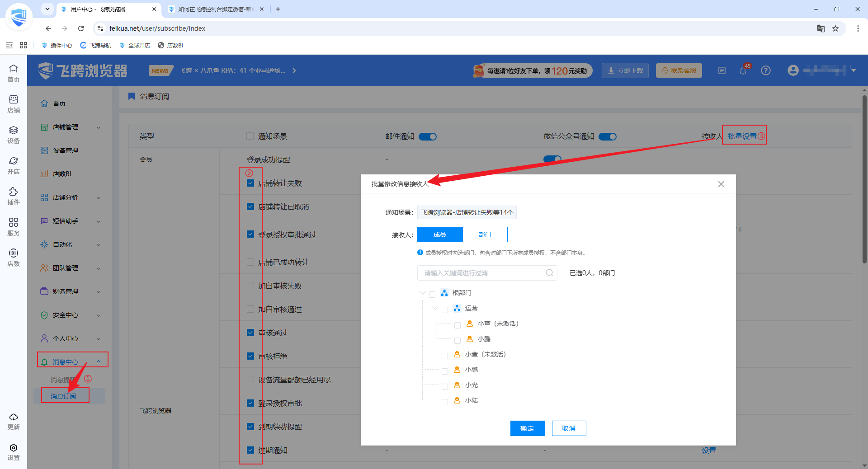
Task: Uncheck the 店铺转让已取消 checkbox
Action: [250, 206]
